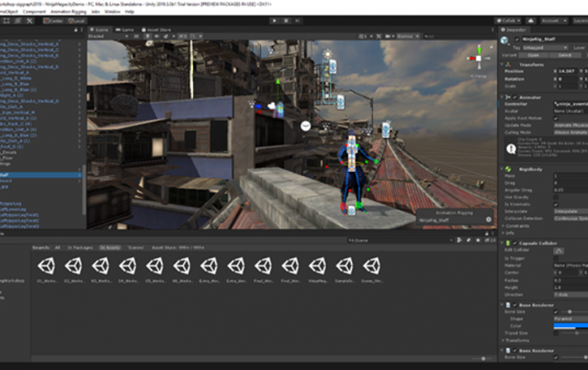
Task: Switch to the Game tab
Action: [125, 29]
